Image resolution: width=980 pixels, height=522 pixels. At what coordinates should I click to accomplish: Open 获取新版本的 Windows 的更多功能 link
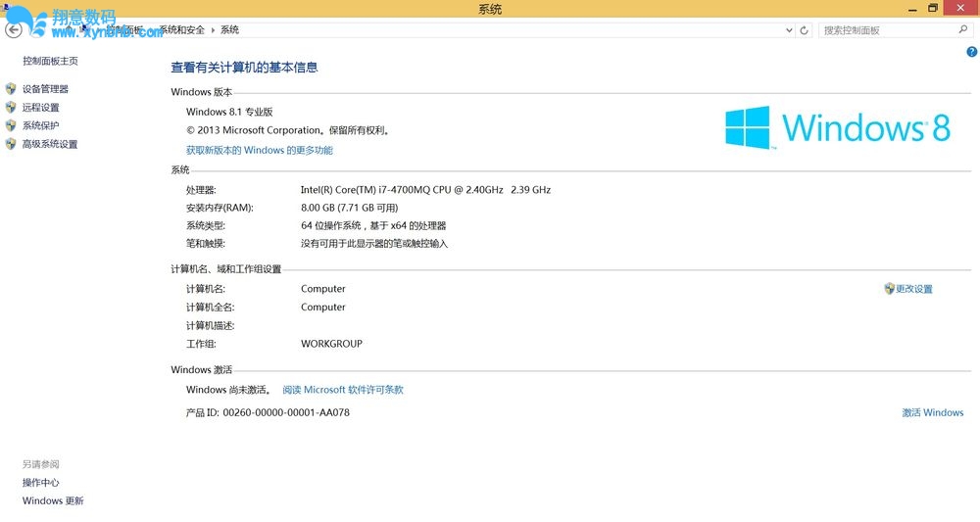[x=259, y=151]
